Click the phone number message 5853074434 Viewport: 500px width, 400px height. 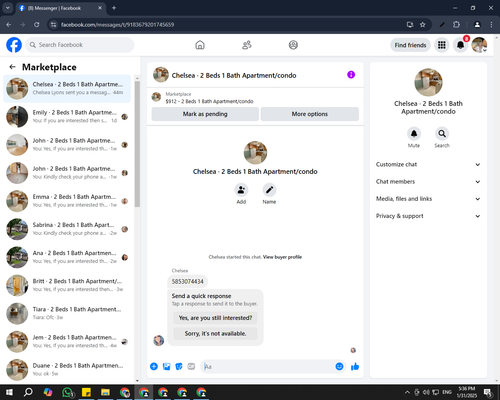click(188, 282)
